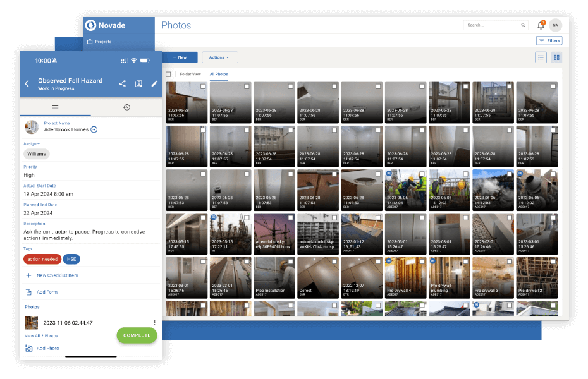This screenshot has height=379, width=588.
Task: Switch to the All Photos tab
Action: pyautogui.click(x=219, y=74)
